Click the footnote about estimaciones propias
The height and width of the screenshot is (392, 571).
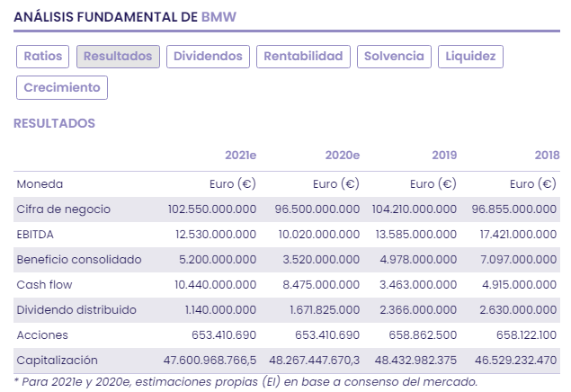[245, 382]
